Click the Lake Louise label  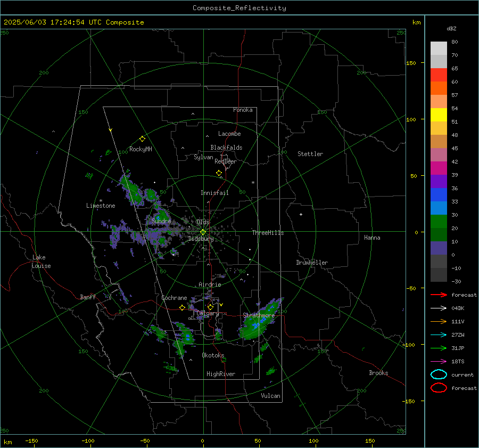pyautogui.click(x=41, y=262)
